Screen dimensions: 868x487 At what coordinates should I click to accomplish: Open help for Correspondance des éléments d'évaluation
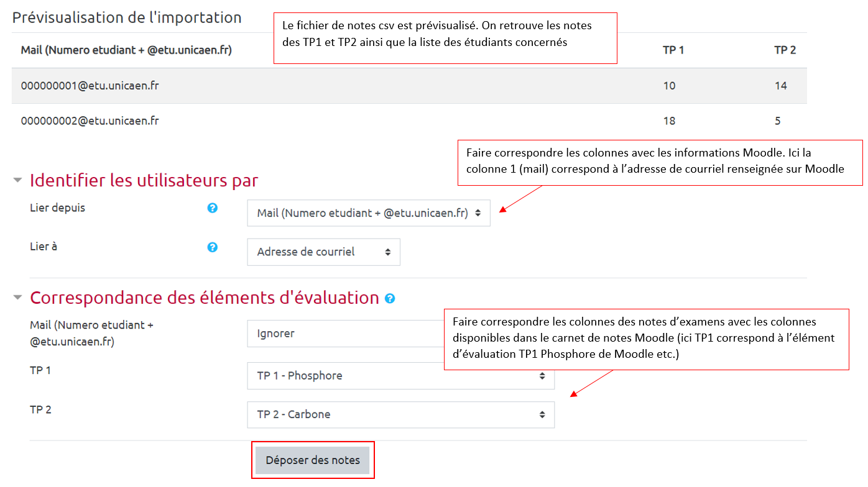(390, 299)
